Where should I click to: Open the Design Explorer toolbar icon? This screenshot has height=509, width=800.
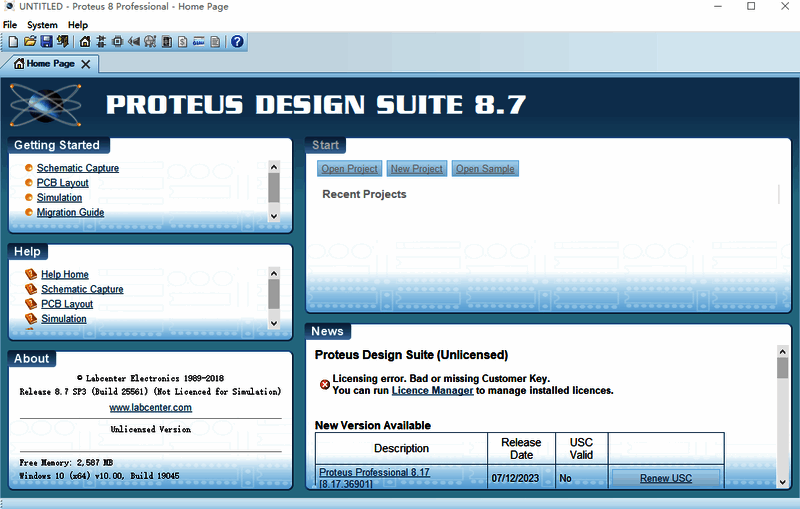(x=166, y=42)
